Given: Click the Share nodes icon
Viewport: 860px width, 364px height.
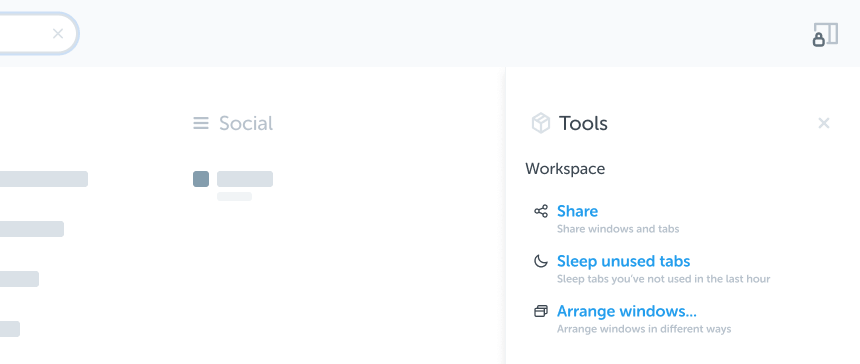Looking at the screenshot, I should [x=541, y=211].
